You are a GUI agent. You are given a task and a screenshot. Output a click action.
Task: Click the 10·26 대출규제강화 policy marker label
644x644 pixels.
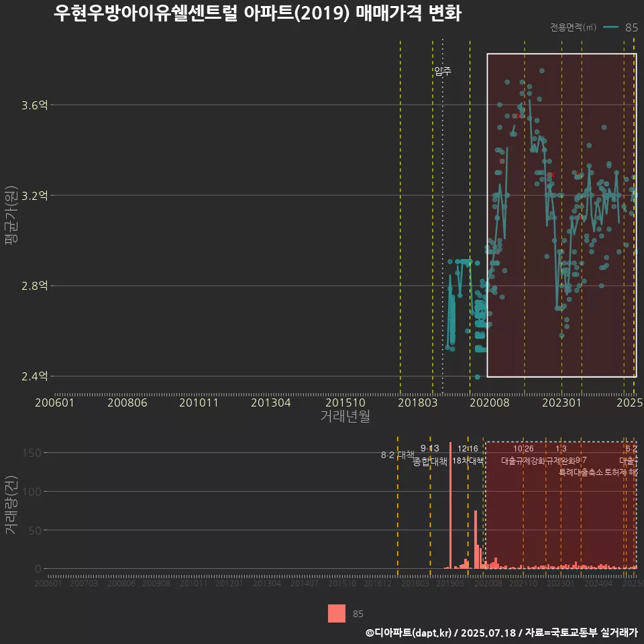(523, 455)
